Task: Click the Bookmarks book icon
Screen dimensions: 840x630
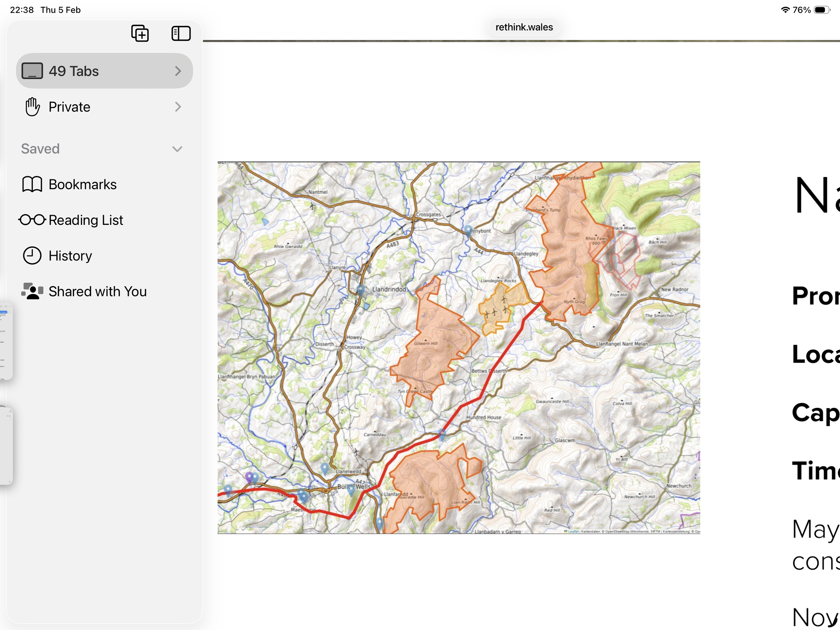Action: (x=32, y=184)
